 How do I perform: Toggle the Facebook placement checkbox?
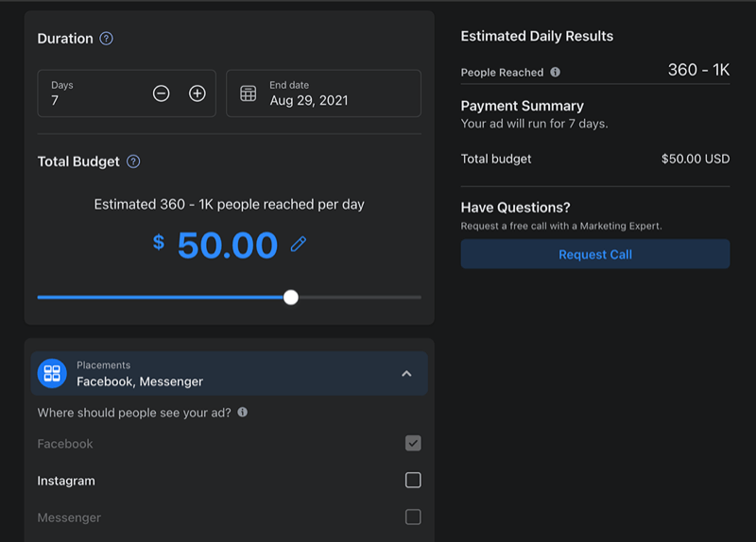(413, 443)
